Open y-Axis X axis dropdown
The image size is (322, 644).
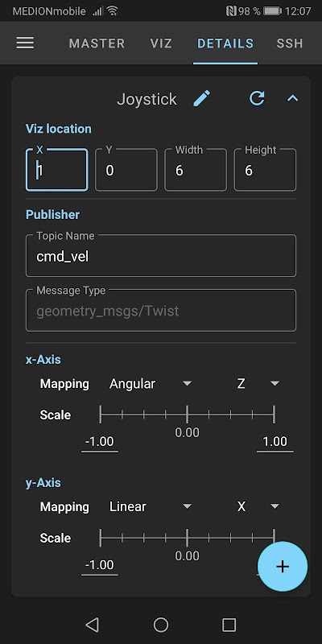258,506
